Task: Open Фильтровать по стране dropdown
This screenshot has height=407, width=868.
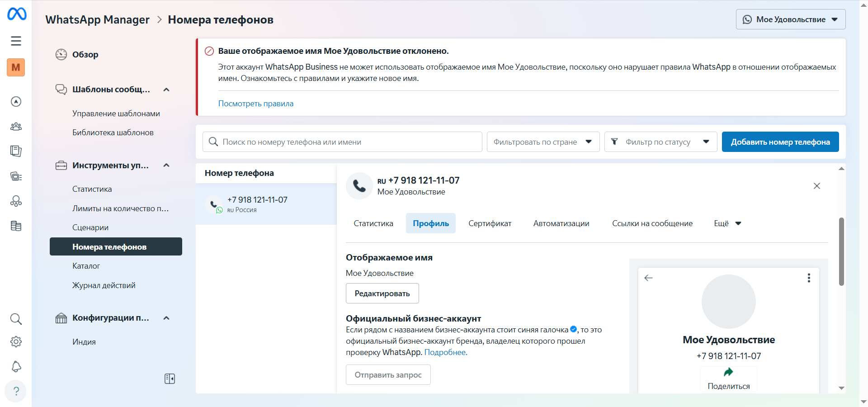Action: click(542, 142)
